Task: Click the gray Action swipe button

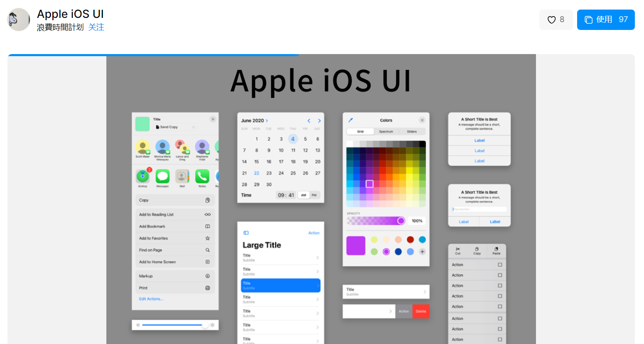Action: [x=404, y=311]
